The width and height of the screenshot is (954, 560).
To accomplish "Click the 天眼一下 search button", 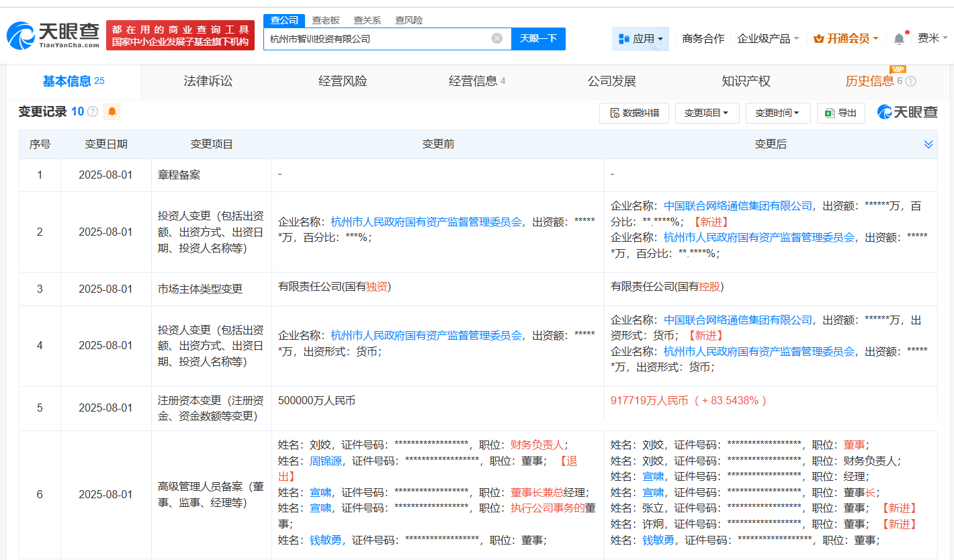I will 538,38.
